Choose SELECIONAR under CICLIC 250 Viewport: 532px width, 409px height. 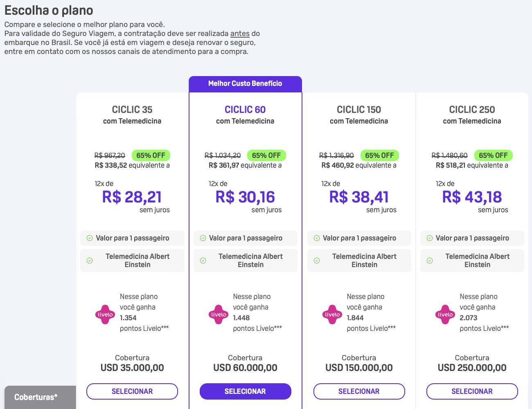tap(472, 391)
